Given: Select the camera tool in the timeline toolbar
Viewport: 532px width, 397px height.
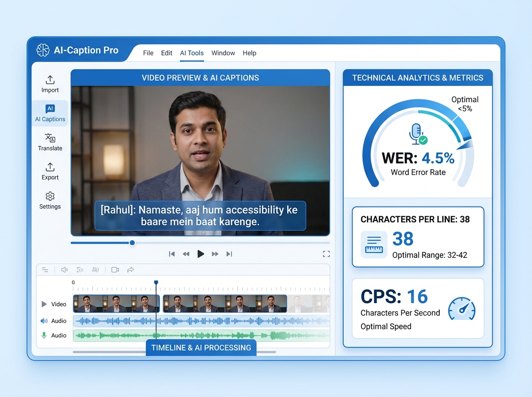Looking at the screenshot, I should (115, 269).
